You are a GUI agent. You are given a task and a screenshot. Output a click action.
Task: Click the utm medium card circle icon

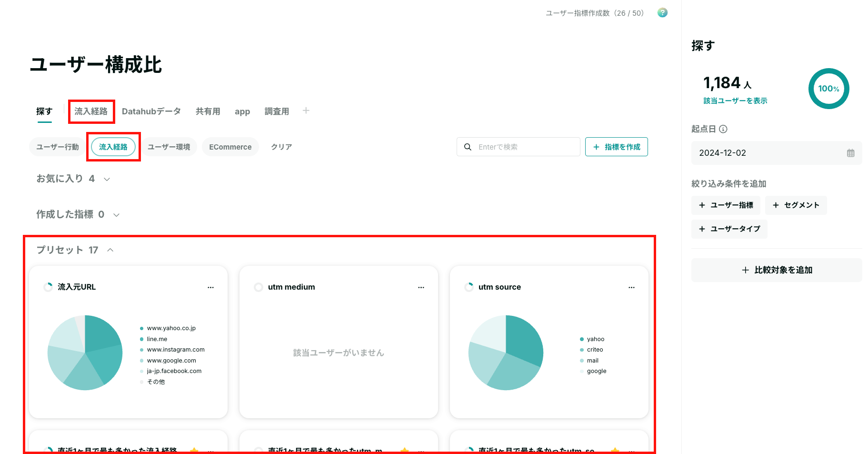click(x=259, y=287)
